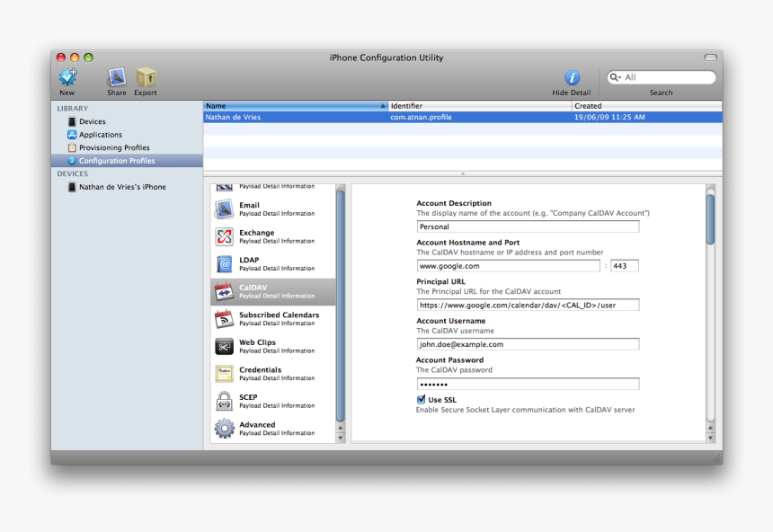Open the Subscribed Calendars payload icon
Screen dimensions: 773x532
(224, 320)
